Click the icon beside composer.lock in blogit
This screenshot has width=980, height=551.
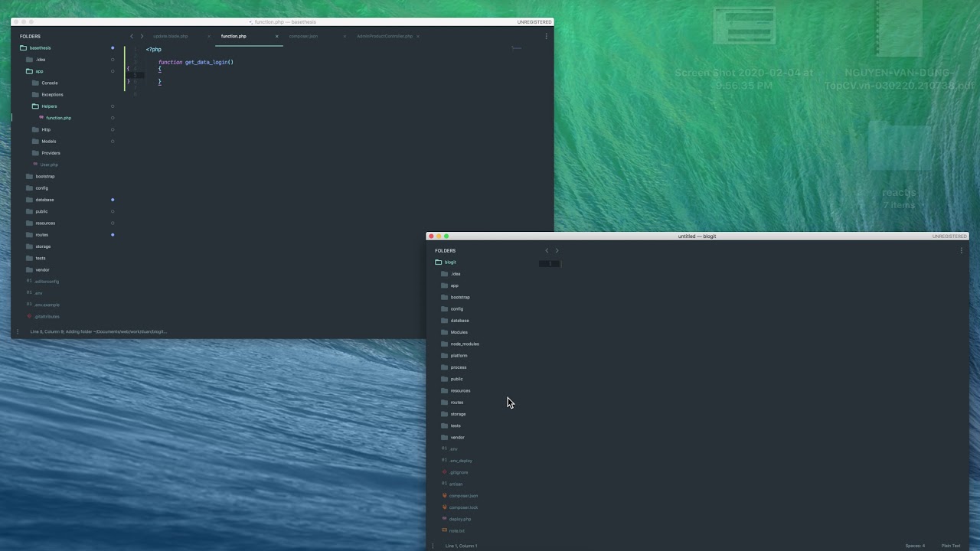tap(445, 507)
